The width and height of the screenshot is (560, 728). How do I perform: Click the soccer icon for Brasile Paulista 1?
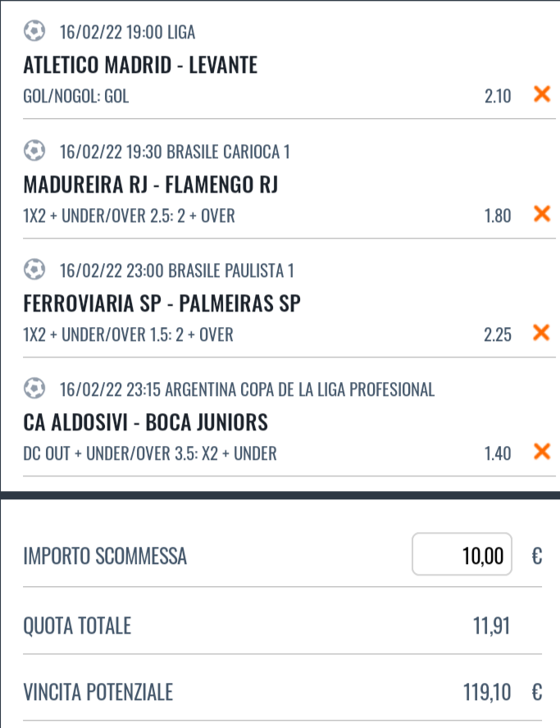coord(34,269)
